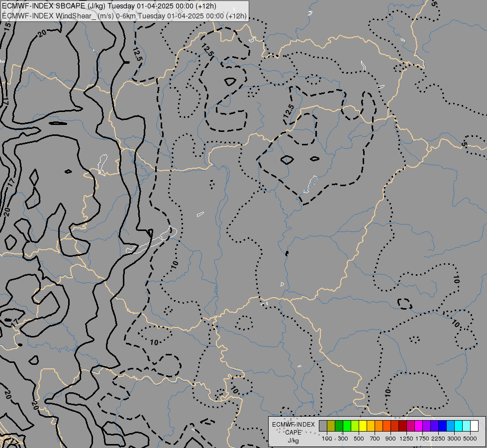Click the amber legend swatch before 700
The image size is (487, 448).
[371, 426]
